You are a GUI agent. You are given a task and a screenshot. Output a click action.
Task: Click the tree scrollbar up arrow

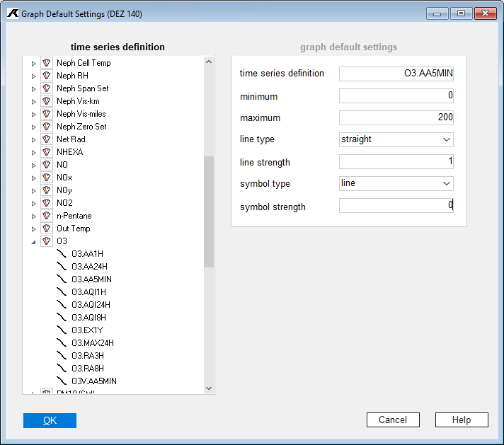(209, 62)
